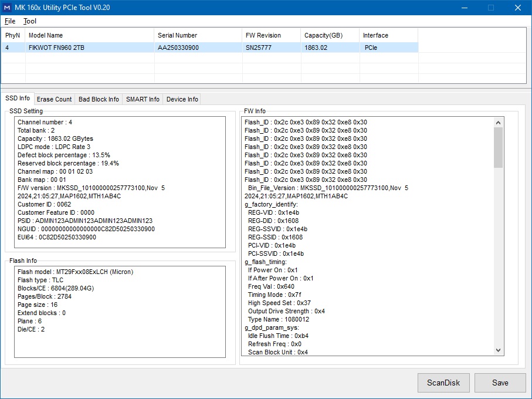Open the Tool menu
The width and height of the screenshot is (532, 399).
click(x=29, y=21)
